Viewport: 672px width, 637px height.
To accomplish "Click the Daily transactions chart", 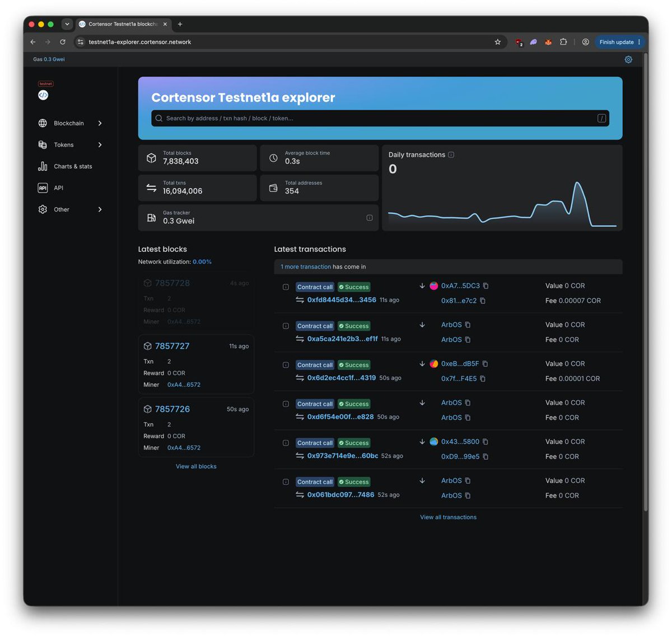I will [x=502, y=204].
